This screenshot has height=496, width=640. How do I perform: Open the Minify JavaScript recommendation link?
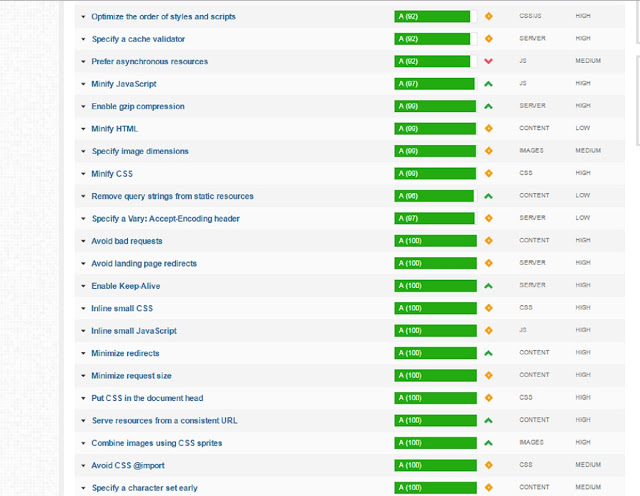click(x=124, y=84)
